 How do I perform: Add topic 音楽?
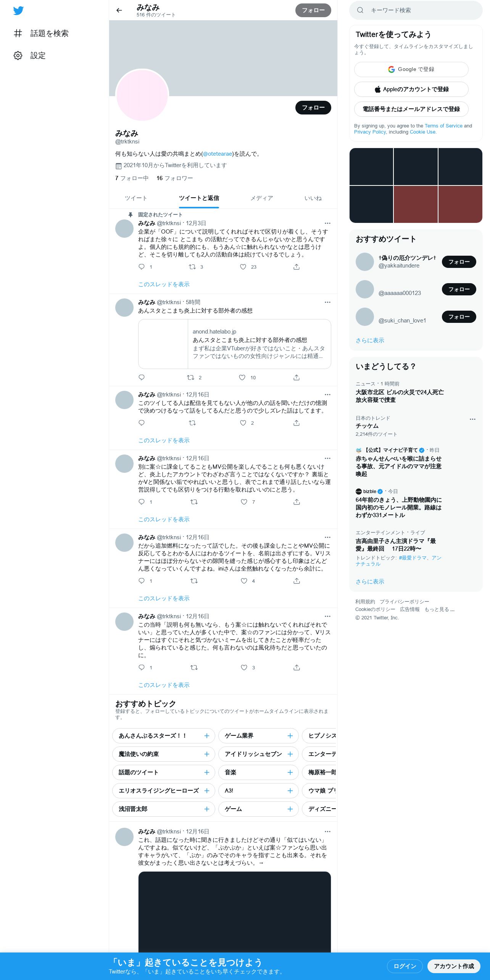pos(290,772)
